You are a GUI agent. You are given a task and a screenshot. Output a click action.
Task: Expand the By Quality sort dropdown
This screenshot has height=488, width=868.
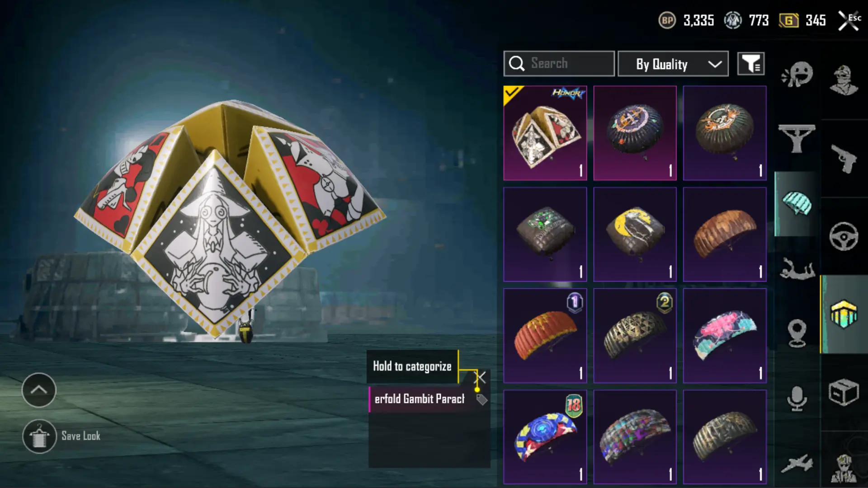point(673,64)
